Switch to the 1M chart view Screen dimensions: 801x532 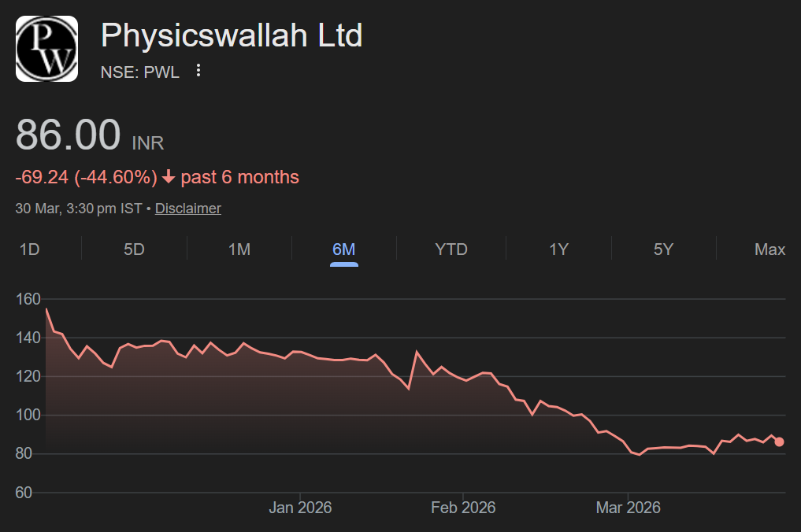pyautogui.click(x=239, y=249)
